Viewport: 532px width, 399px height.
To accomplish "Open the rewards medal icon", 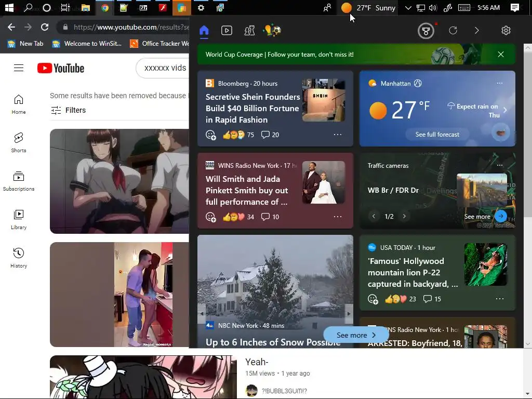I will pyautogui.click(x=426, y=31).
